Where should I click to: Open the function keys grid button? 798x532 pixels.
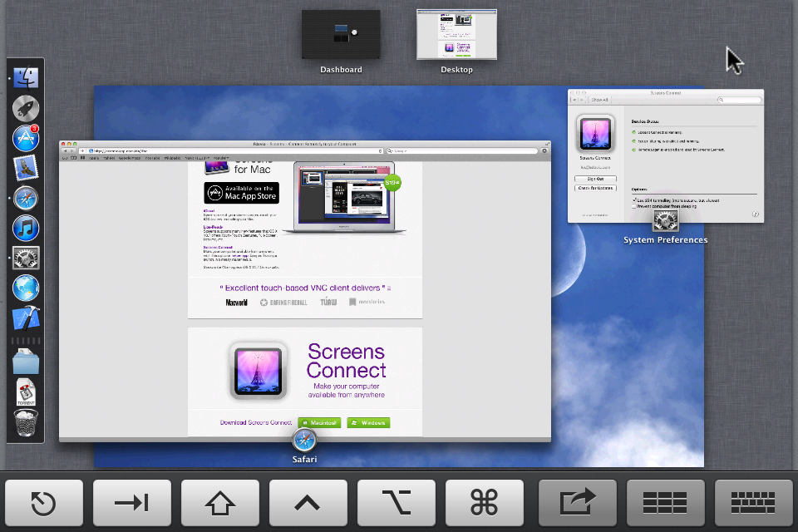pos(665,503)
